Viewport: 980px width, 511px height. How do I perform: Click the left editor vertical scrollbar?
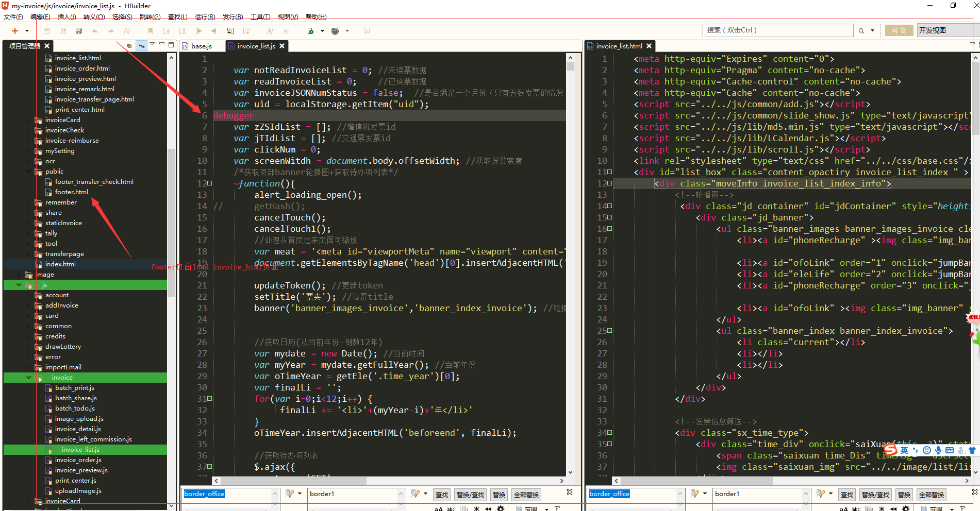click(570, 265)
